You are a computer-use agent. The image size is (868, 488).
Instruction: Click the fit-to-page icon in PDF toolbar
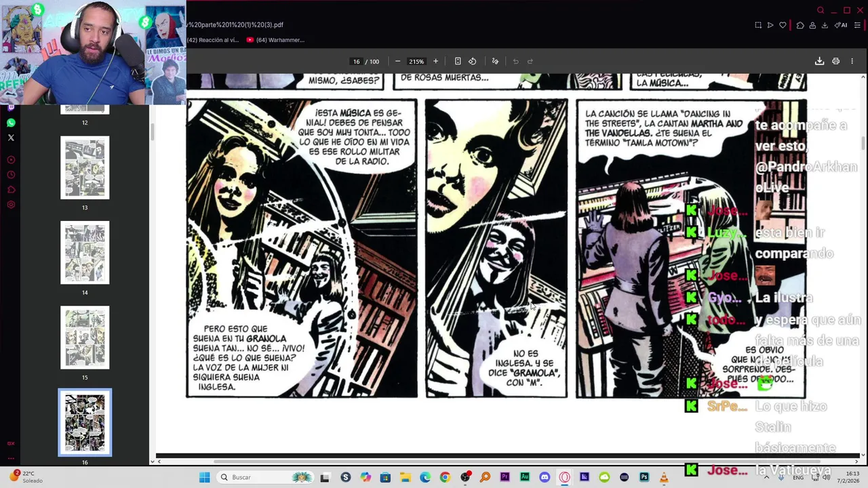(458, 61)
